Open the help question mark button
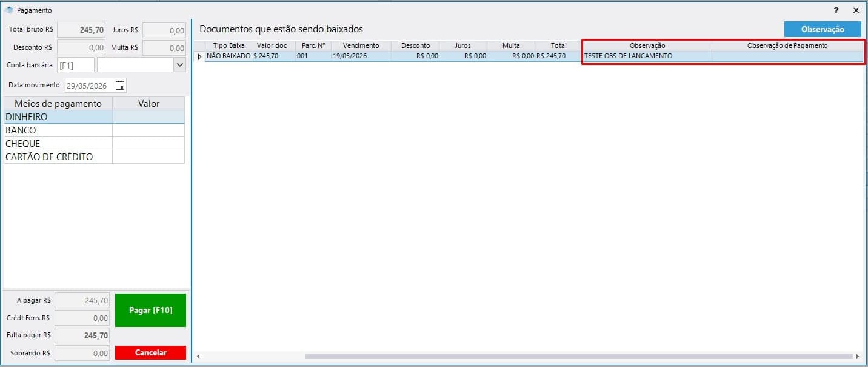The height and width of the screenshot is (367, 868). [836, 10]
